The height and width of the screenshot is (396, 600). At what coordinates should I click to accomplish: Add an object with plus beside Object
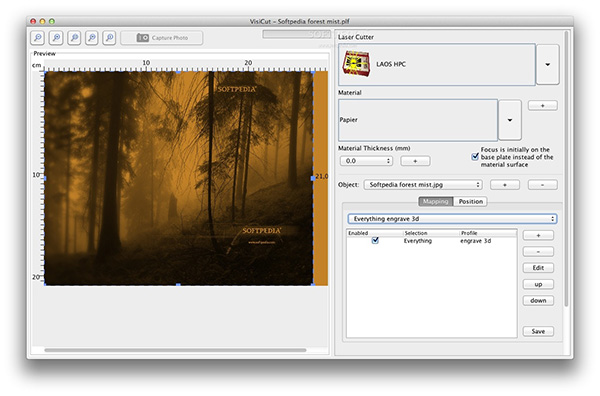point(505,185)
